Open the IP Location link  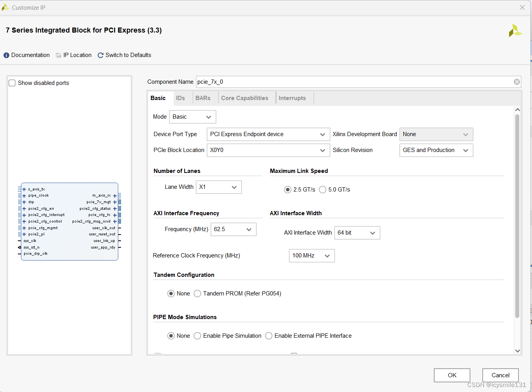pyautogui.click(x=78, y=55)
